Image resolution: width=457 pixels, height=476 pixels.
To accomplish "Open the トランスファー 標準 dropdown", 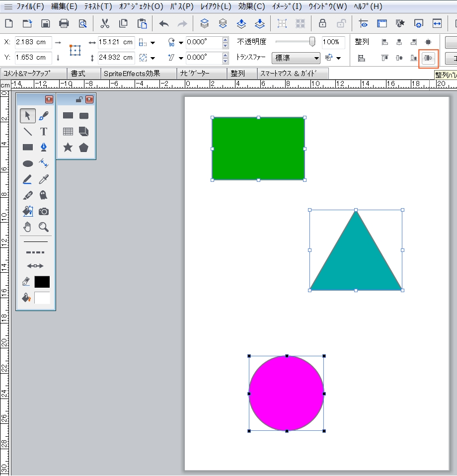I will coord(296,58).
